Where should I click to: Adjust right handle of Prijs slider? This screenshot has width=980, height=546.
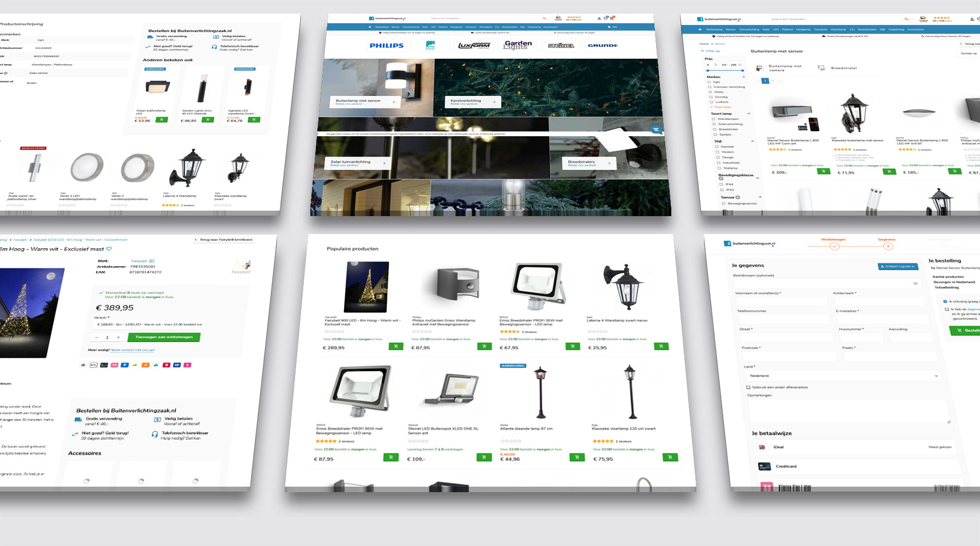click(742, 70)
